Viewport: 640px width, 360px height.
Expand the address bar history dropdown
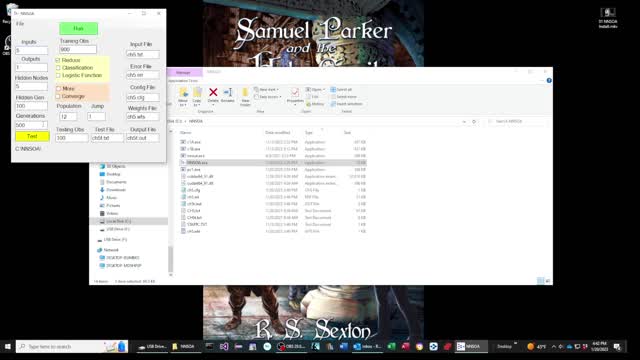point(464,122)
